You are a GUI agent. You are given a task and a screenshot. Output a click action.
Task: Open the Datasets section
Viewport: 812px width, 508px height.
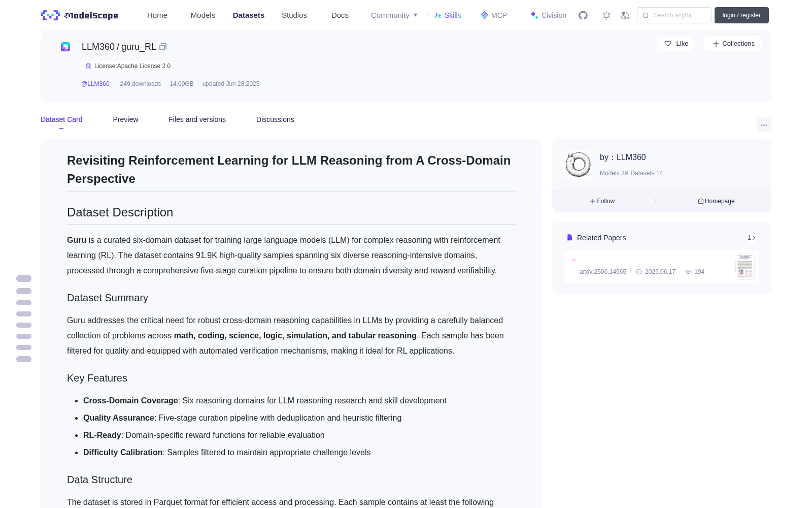249,15
